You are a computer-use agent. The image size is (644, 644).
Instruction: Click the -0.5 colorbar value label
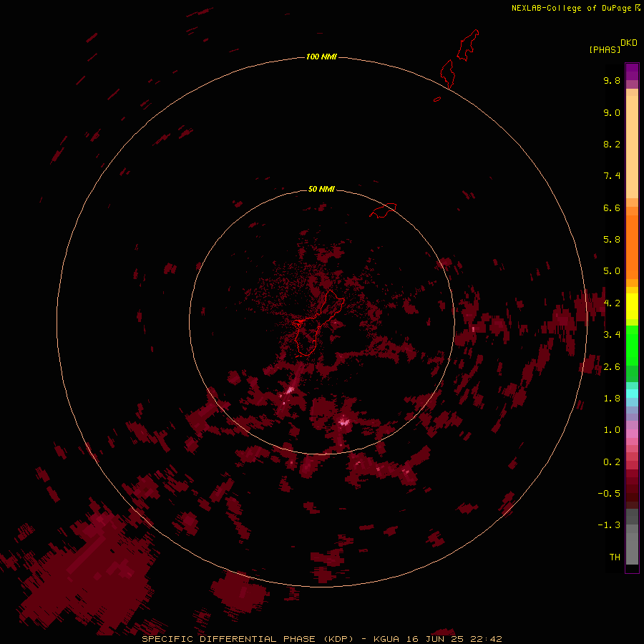click(x=609, y=494)
